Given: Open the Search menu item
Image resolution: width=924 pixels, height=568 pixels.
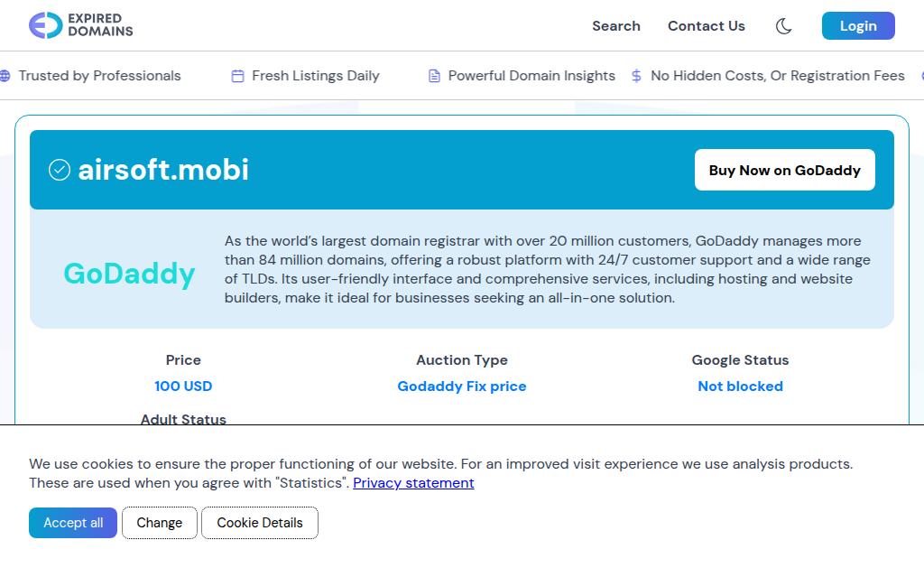Looking at the screenshot, I should point(615,26).
